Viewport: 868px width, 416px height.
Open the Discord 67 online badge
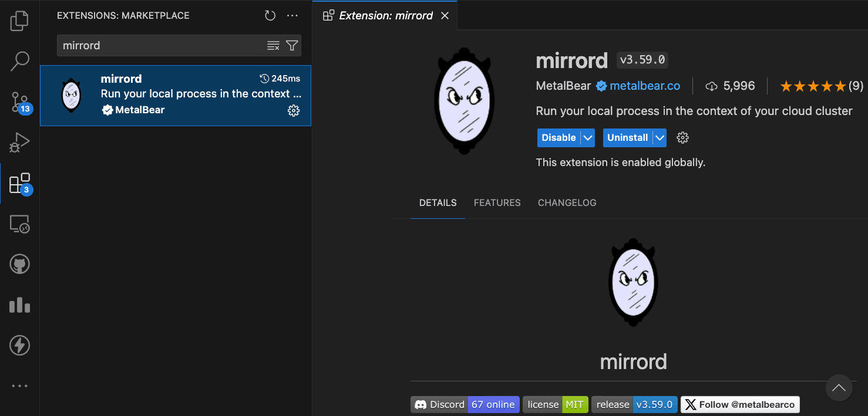(465, 404)
